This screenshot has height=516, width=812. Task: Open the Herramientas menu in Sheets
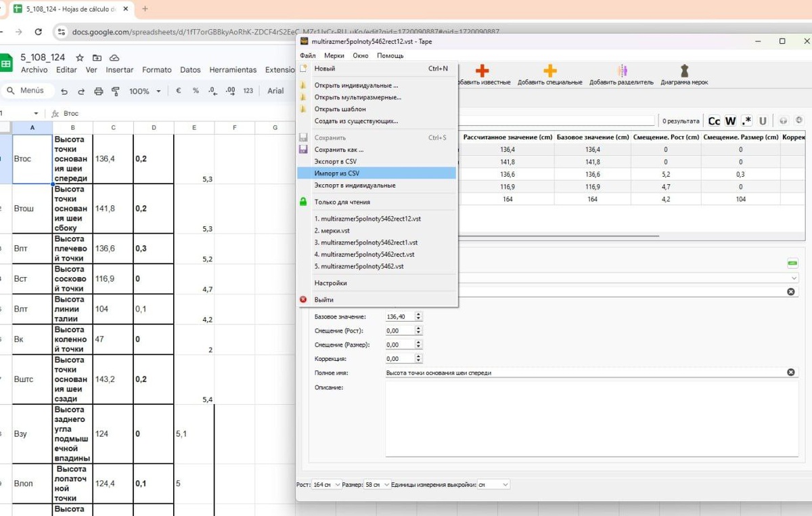pyautogui.click(x=233, y=70)
